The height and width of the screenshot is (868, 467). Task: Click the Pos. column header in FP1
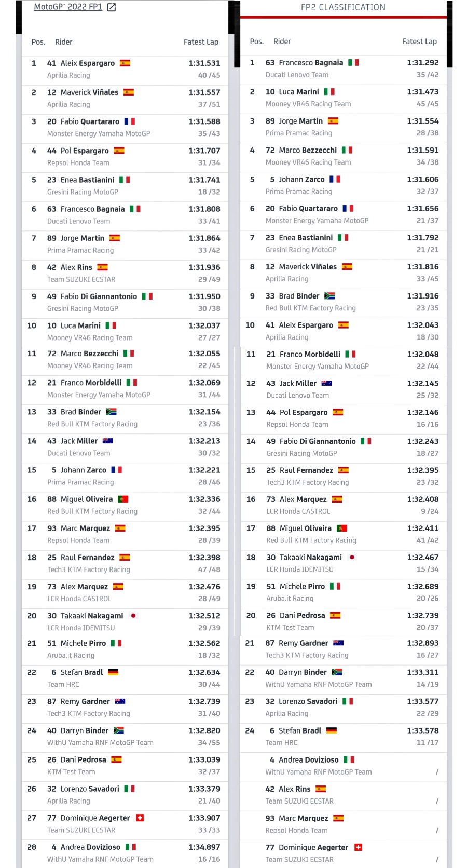(38, 42)
